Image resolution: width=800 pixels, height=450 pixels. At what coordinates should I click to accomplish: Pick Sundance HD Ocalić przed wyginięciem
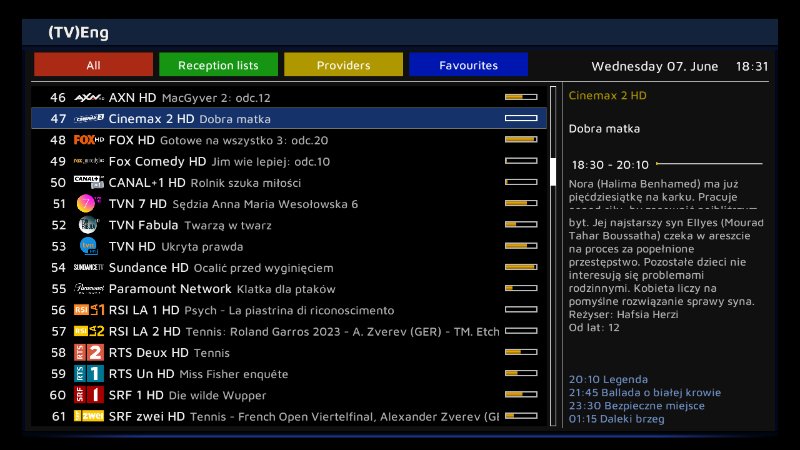tap(289, 267)
